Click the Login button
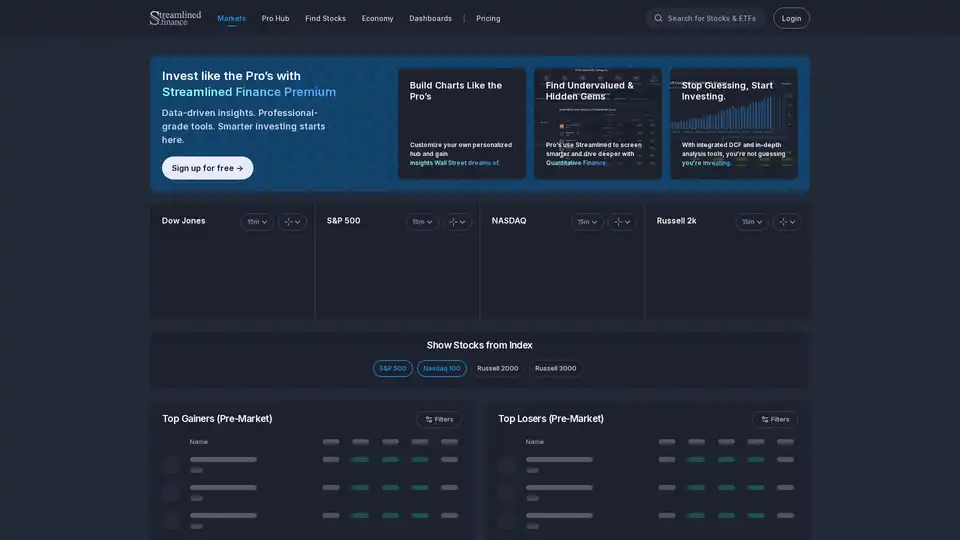 pyautogui.click(x=791, y=18)
